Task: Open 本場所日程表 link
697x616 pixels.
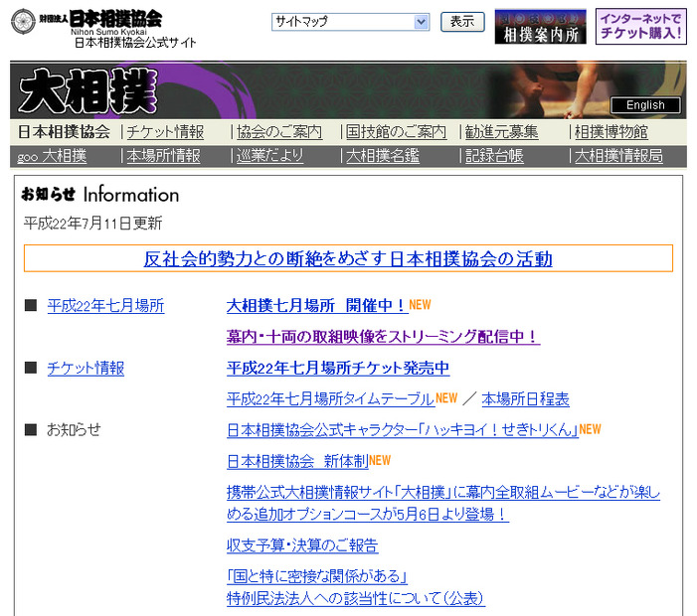Action: [x=525, y=398]
